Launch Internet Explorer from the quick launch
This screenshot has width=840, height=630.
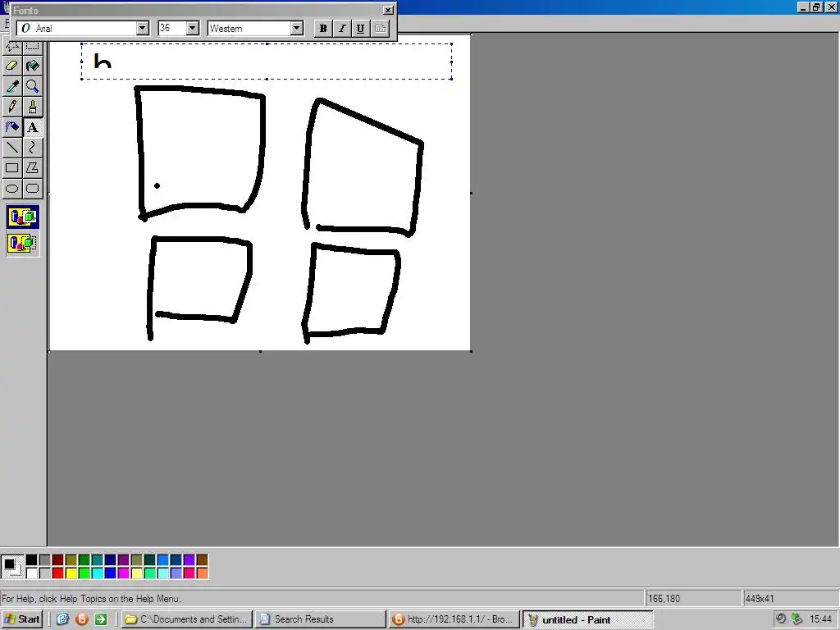click(62, 619)
